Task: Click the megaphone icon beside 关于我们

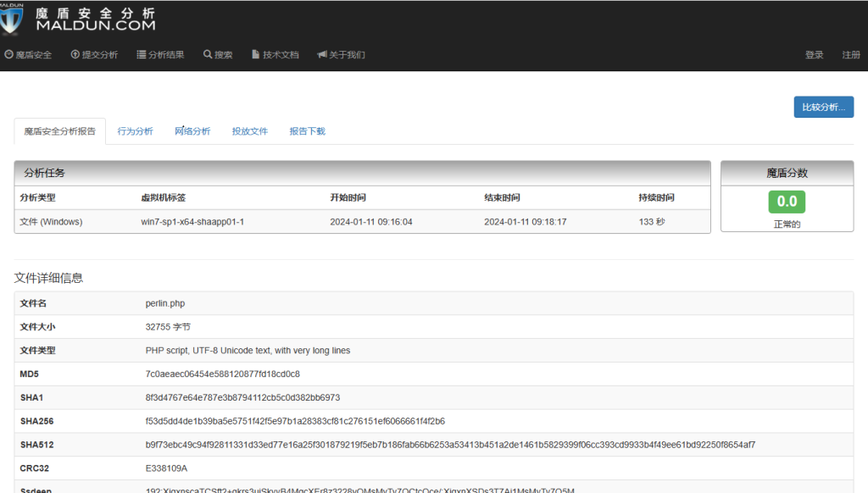Action: (x=321, y=53)
